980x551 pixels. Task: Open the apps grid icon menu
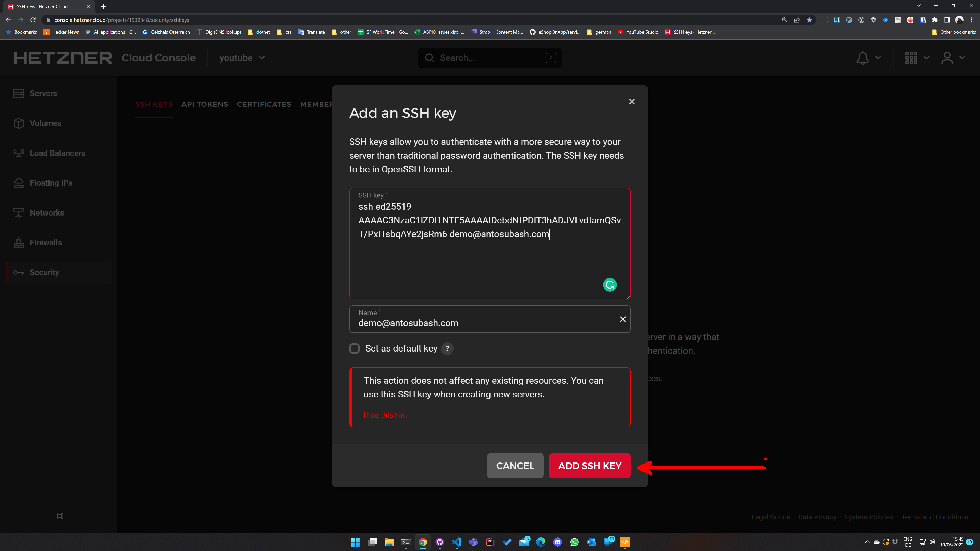click(x=911, y=58)
